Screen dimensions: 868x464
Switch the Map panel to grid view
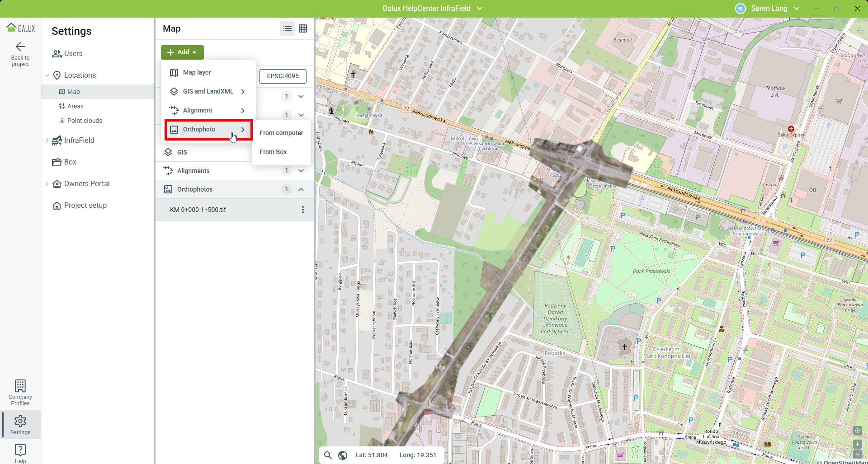coord(303,28)
